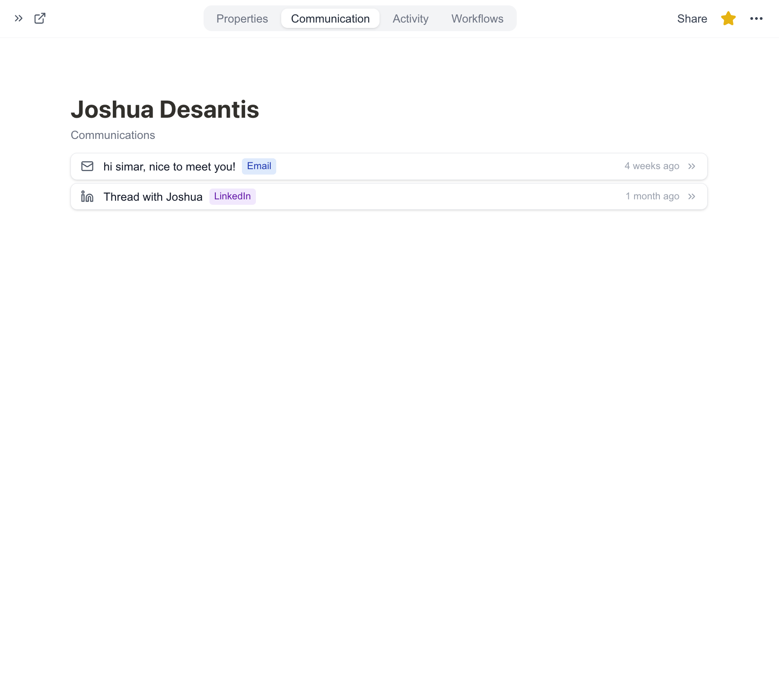
Task: Expand the email row using its chevron
Action: 691,166
